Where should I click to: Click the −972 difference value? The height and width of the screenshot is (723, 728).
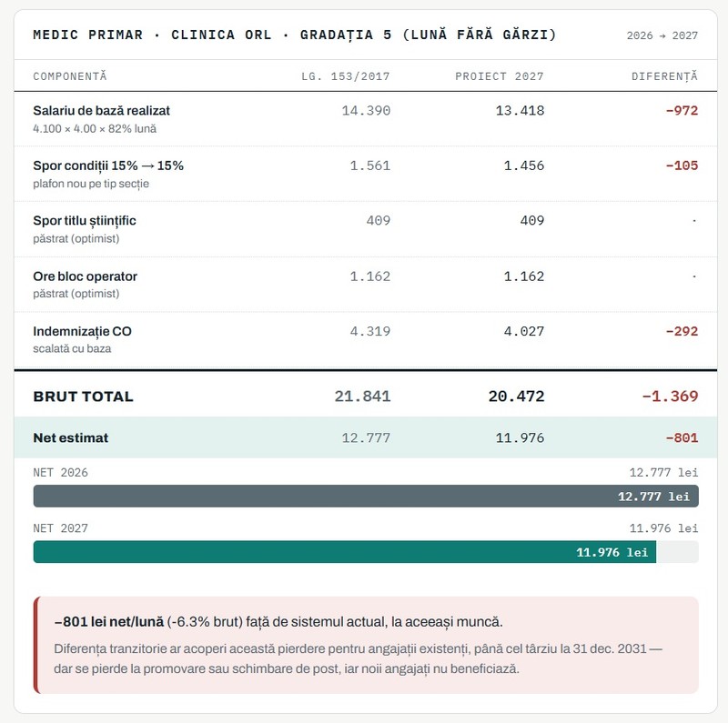(x=682, y=110)
